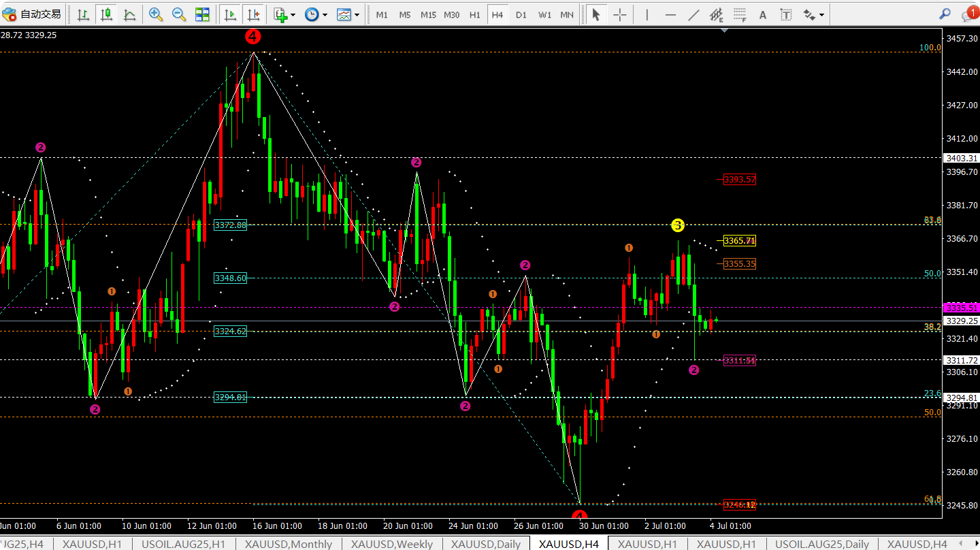Click the yellow 3365.71 price label
This screenshot has height=550, width=980.
740,241
